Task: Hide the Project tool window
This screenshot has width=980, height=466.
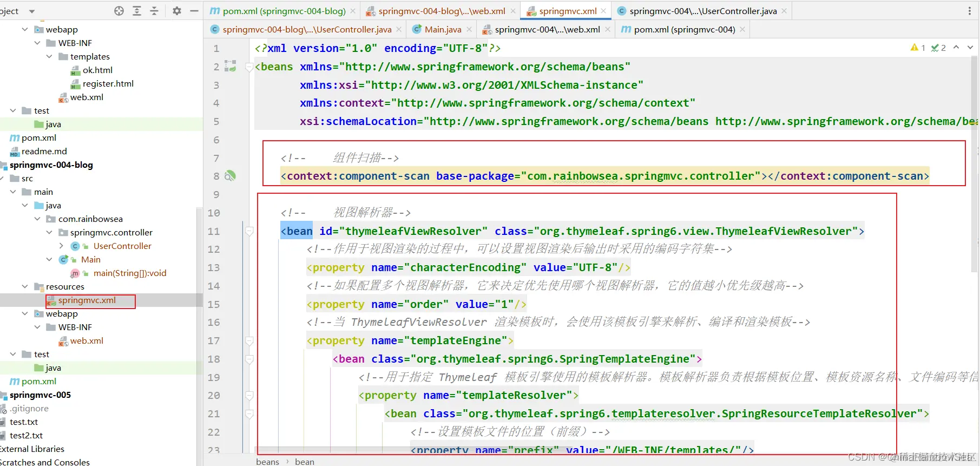Action: point(194,11)
